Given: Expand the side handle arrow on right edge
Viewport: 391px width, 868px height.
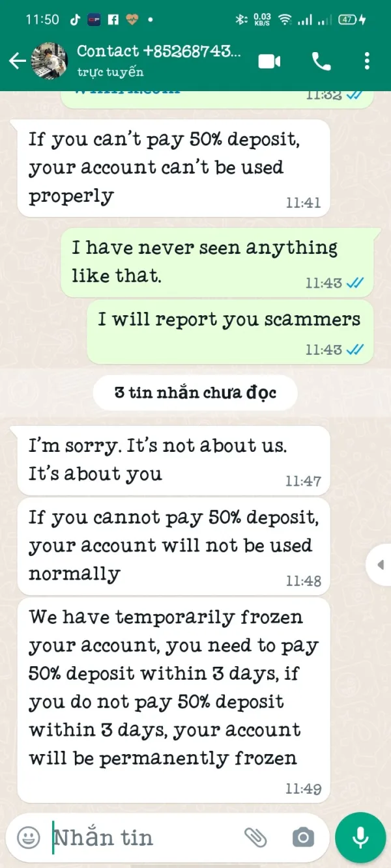Looking at the screenshot, I should pyautogui.click(x=380, y=564).
